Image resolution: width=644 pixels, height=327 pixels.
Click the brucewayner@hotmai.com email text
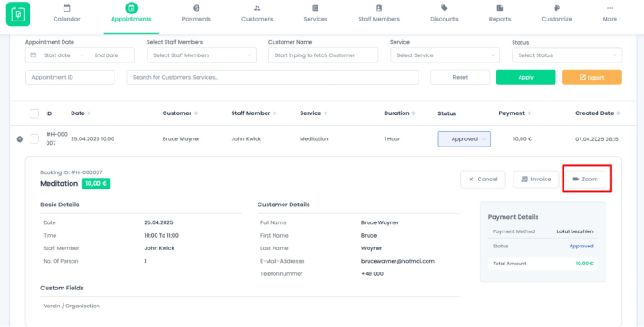coord(397,261)
